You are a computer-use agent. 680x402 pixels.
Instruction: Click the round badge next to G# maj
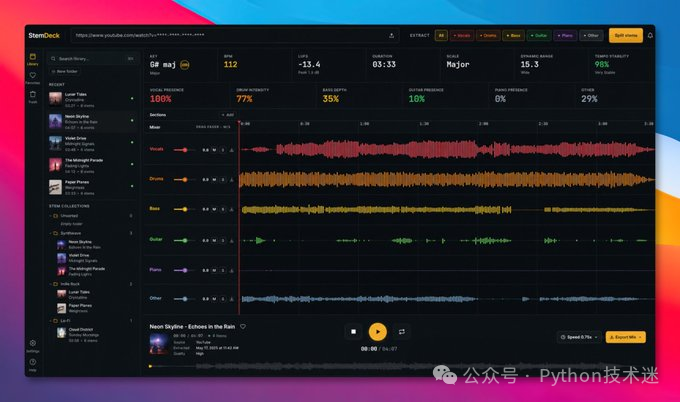click(185, 65)
